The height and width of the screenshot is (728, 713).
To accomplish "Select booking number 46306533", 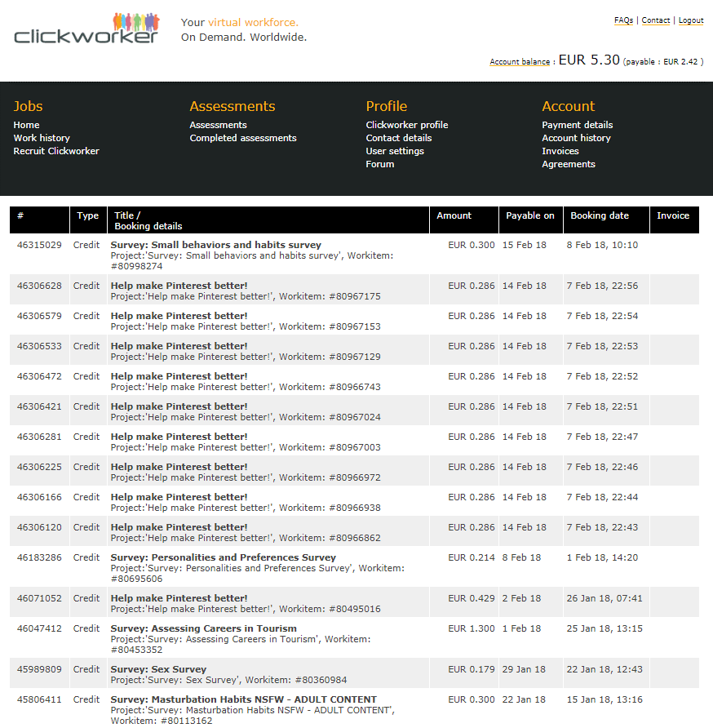I will (x=39, y=346).
